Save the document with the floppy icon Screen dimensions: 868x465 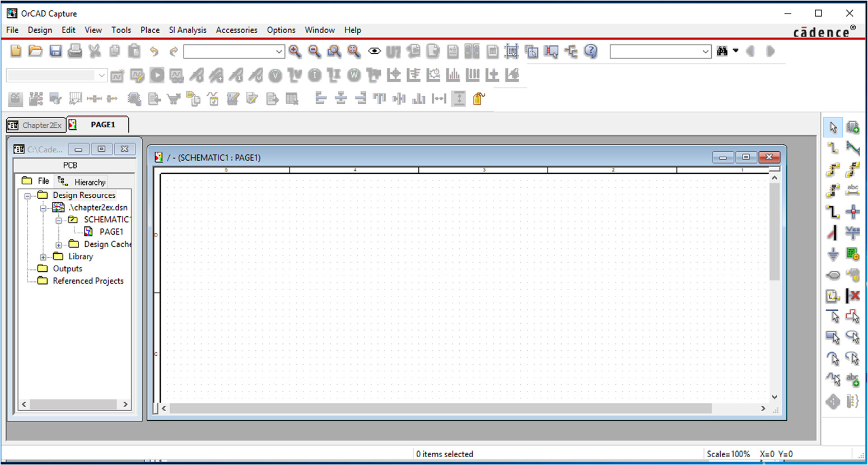[55, 52]
